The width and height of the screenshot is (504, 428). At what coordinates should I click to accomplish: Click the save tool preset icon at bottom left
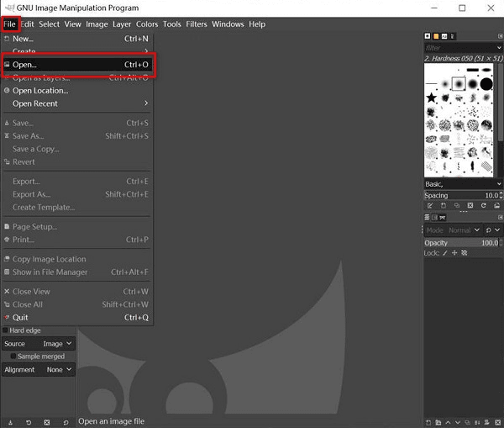[10, 421]
